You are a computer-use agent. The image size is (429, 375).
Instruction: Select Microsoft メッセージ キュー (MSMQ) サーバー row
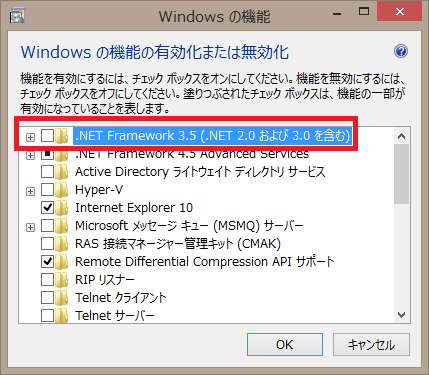(189, 226)
